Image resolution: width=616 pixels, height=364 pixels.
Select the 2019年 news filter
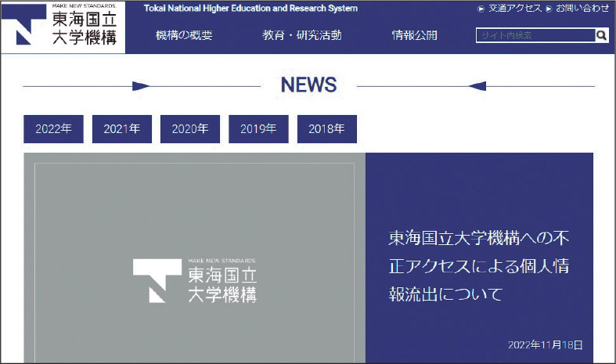(258, 129)
